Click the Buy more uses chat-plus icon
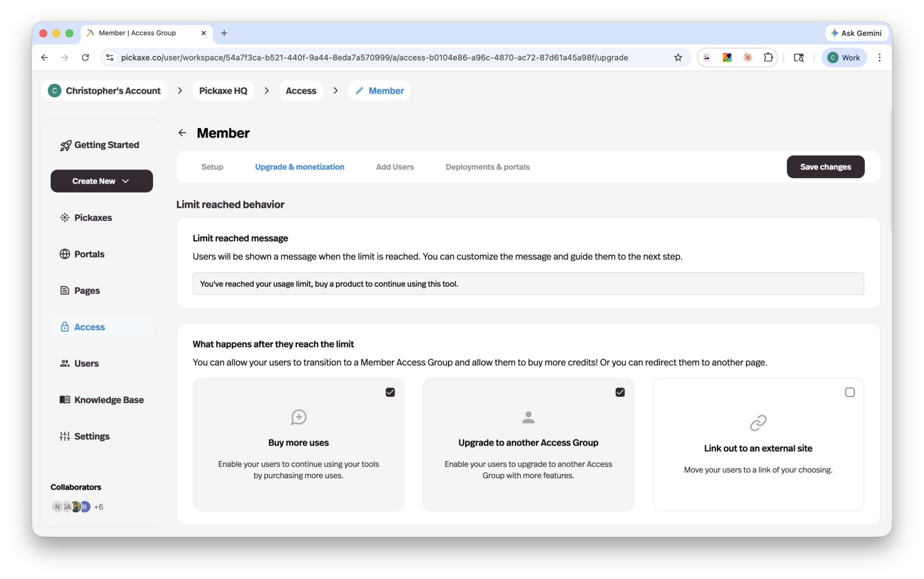924x579 pixels. click(x=299, y=417)
